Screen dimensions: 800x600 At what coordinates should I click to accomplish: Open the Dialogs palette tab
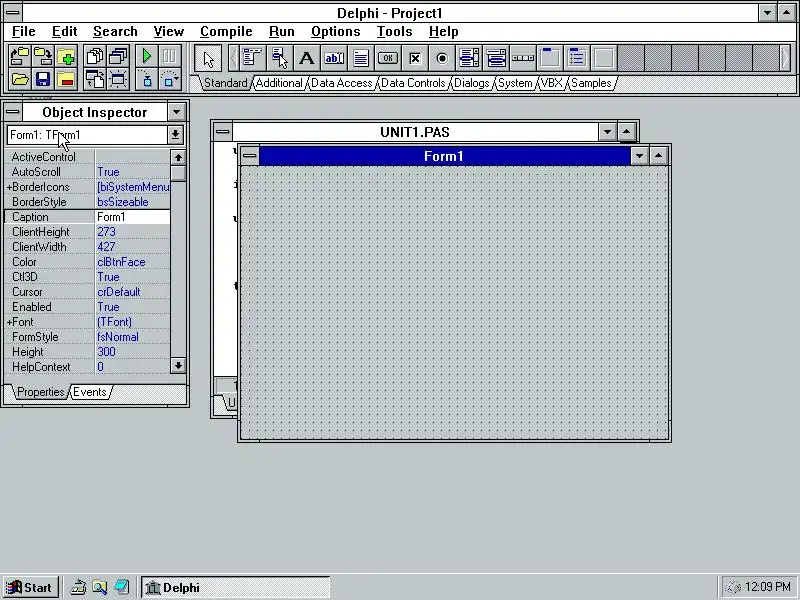point(471,83)
